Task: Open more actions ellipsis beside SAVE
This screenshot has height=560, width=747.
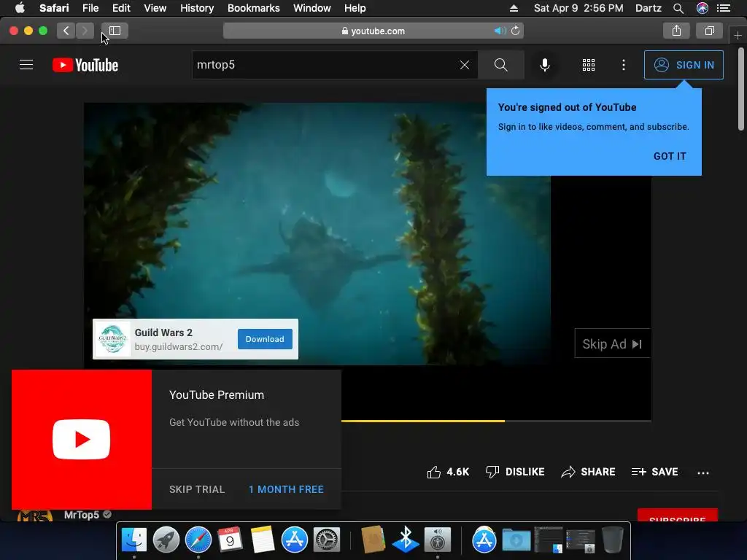Action: tap(703, 472)
